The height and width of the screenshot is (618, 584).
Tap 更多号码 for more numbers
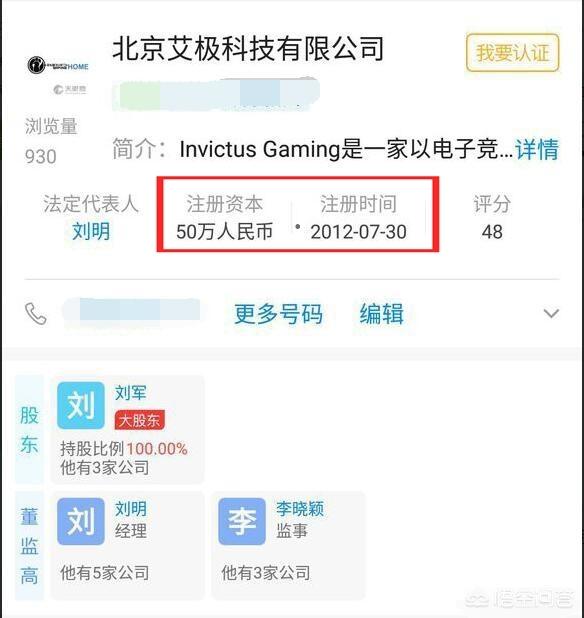(279, 314)
